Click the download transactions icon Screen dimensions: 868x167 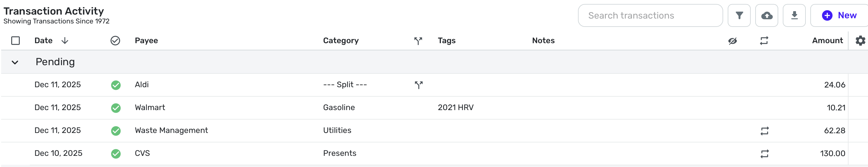click(794, 15)
